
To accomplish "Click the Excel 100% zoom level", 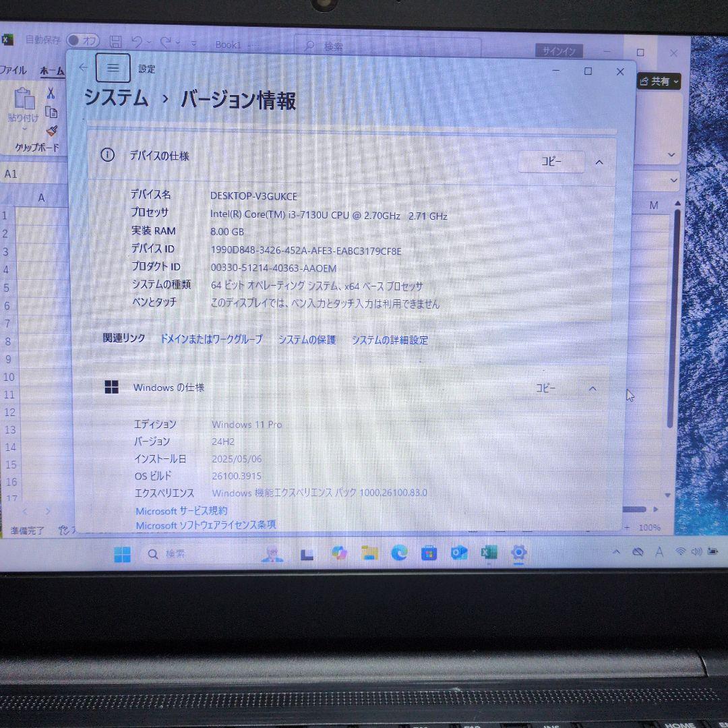I will tap(649, 527).
